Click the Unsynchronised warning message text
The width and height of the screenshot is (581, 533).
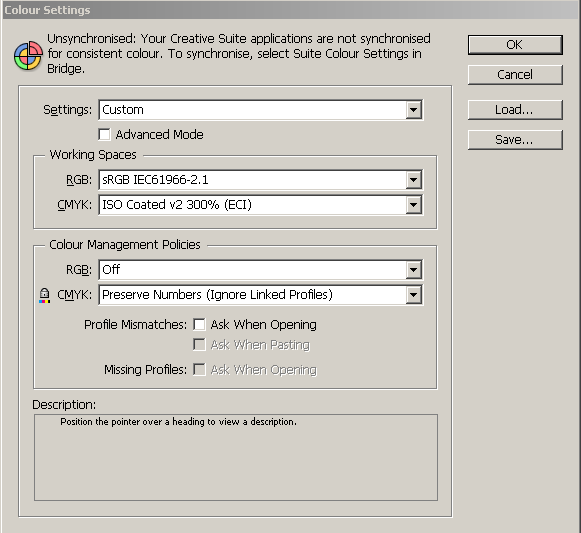pyautogui.click(x=239, y=54)
